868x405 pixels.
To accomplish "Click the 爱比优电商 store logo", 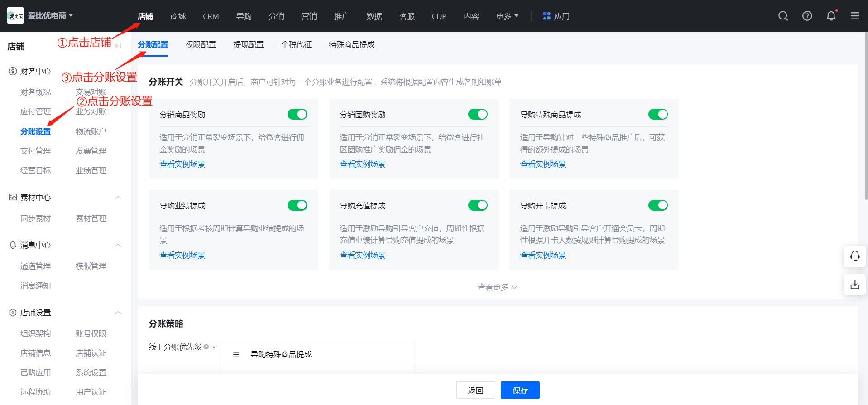I will (x=15, y=16).
